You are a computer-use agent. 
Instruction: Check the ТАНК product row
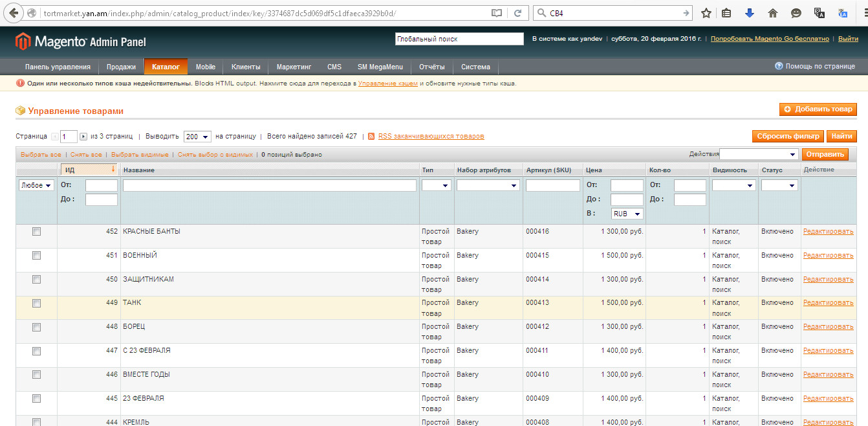tap(36, 302)
